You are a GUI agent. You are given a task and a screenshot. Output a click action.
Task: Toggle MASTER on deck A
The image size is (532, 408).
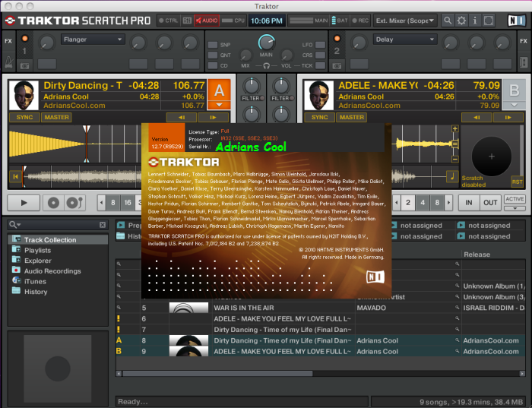click(x=56, y=117)
